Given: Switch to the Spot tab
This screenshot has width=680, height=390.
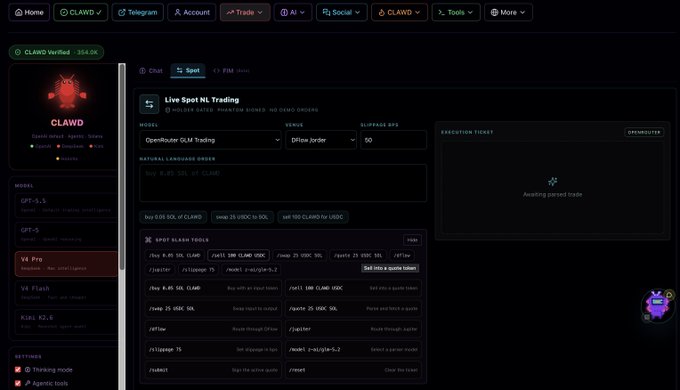Looking at the screenshot, I should click(x=188, y=70).
